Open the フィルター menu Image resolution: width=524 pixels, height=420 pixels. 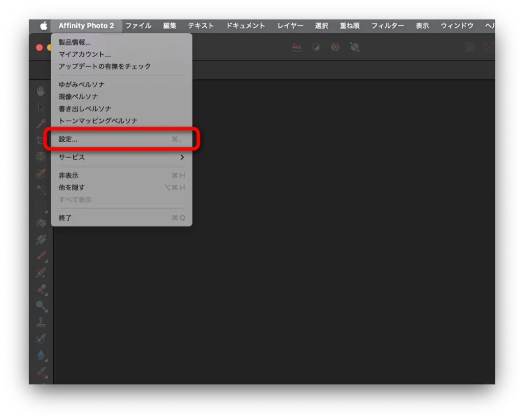(387, 26)
